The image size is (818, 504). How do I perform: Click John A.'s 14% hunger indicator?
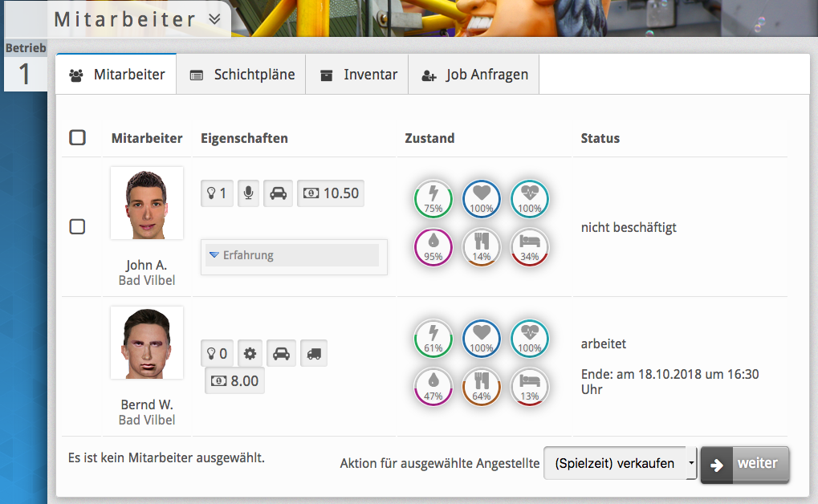(x=482, y=247)
